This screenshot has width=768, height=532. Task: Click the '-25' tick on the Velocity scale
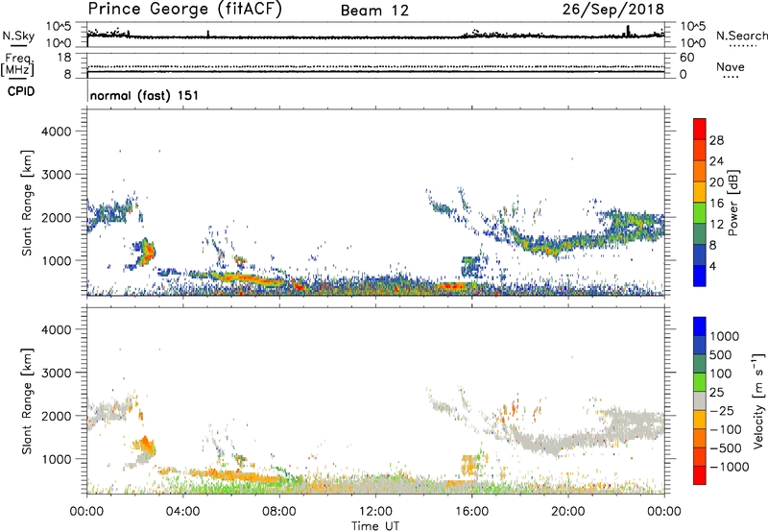tap(722, 410)
